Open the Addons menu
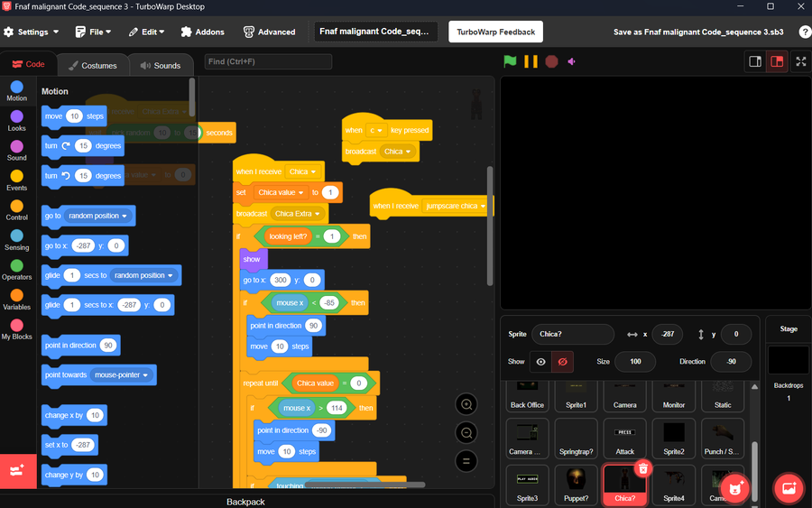The height and width of the screenshot is (508, 812). click(202, 32)
